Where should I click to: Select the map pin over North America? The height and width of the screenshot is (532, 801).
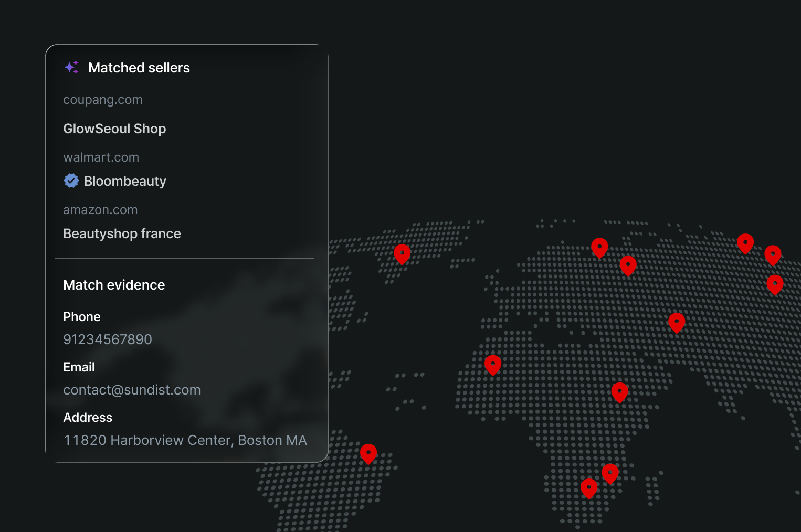(402, 253)
